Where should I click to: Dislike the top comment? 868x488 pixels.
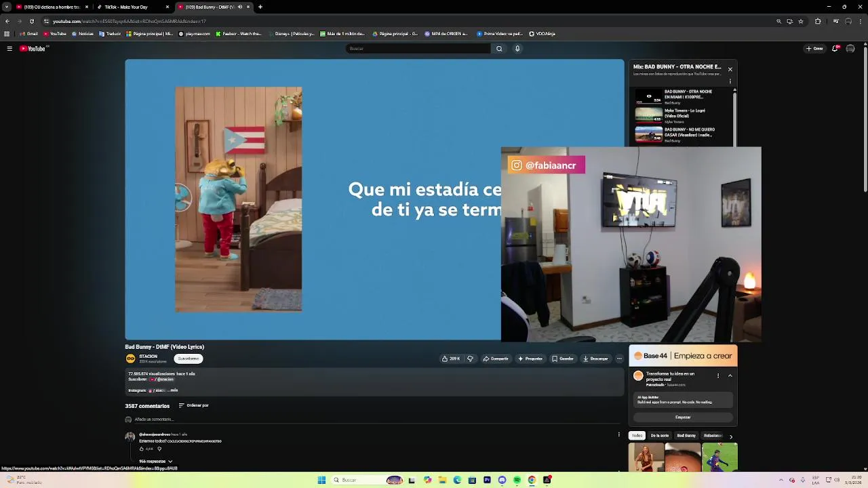tap(159, 449)
